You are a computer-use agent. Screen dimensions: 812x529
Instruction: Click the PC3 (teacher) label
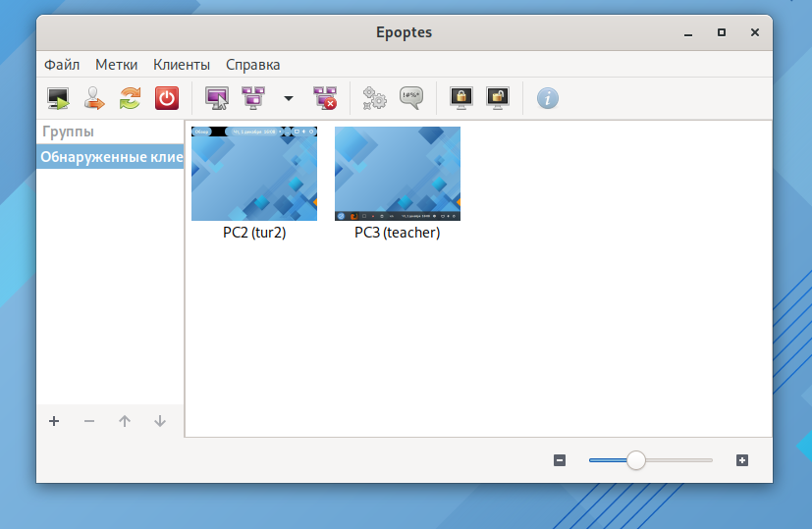398,233
